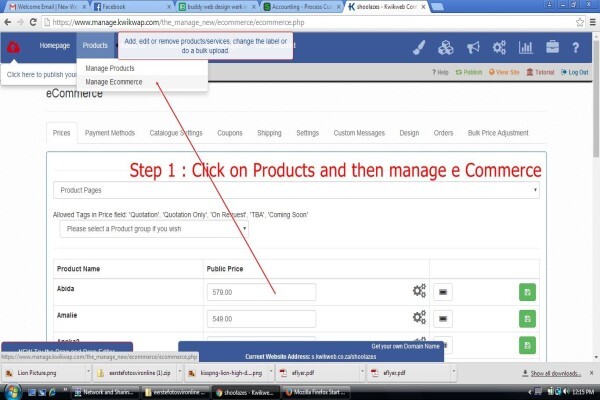Open the cubes modules icon
Image resolution: width=600 pixels, height=400 pixels.
coord(446,47)
